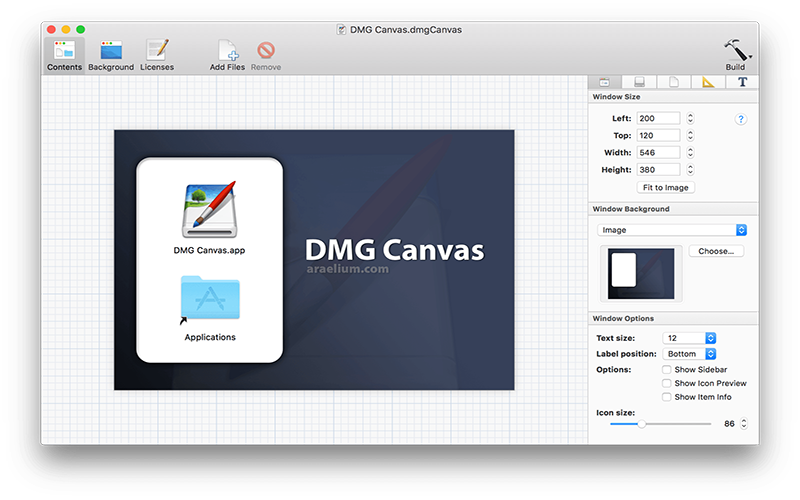Switch to the window inspector tab

pos(605,82)
